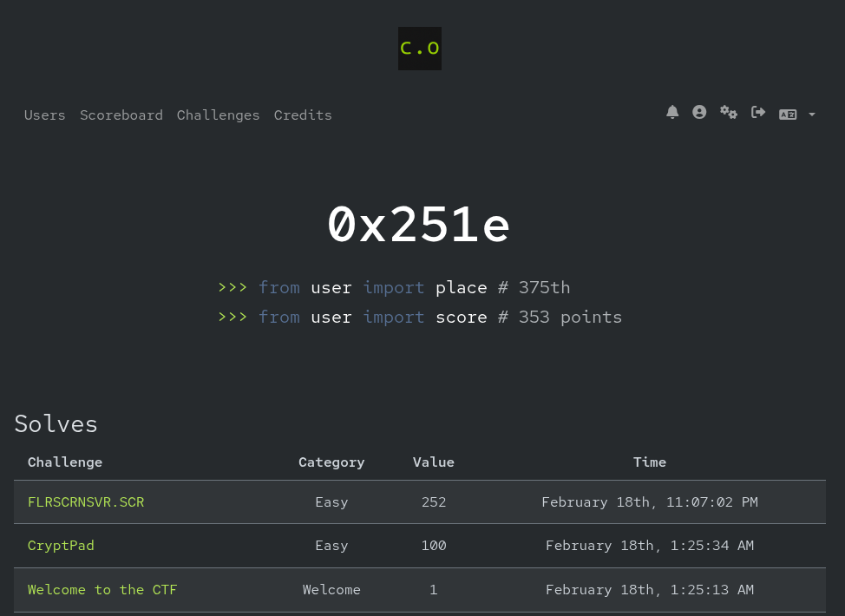Image resolution: width=845 pixels, height=616 pixels.
Task: Click the 0x251e username heading
Action: tap(419, 226)
